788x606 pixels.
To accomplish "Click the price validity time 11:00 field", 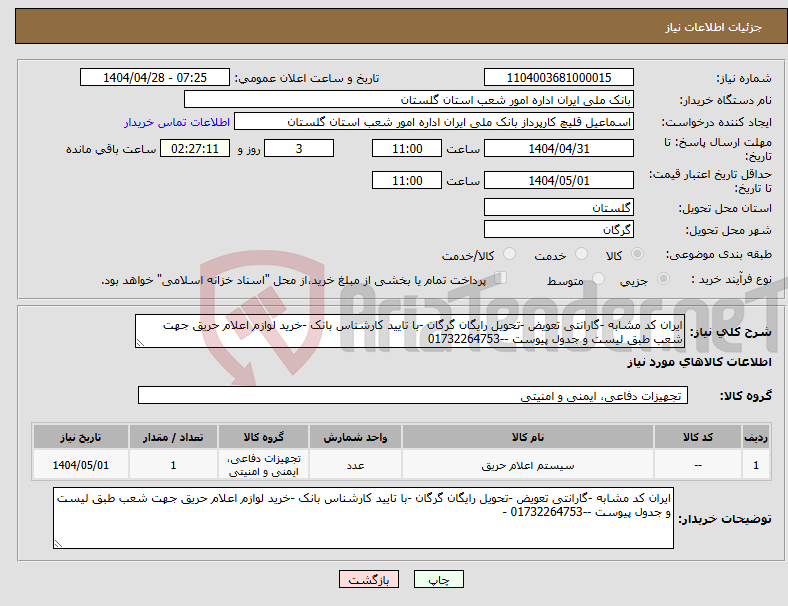I will pos(407,180).
